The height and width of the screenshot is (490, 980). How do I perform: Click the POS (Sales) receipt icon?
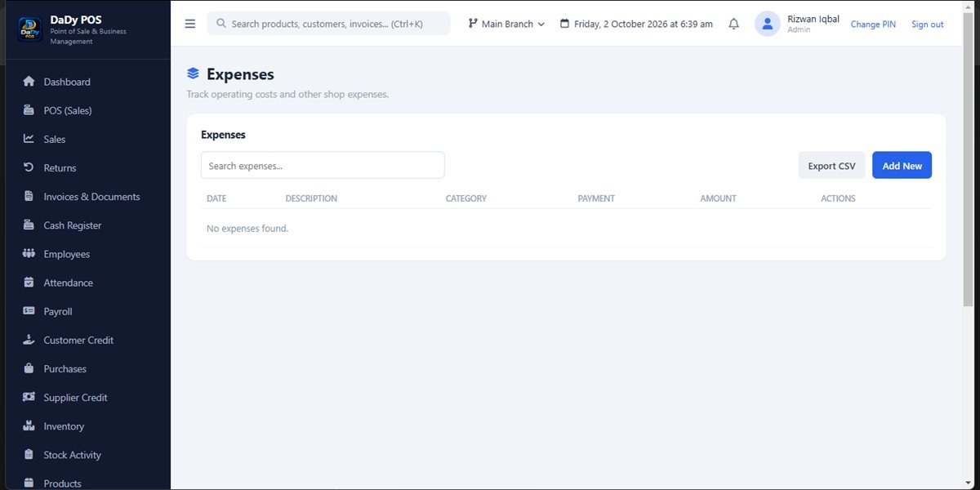[x=29, y=110]
